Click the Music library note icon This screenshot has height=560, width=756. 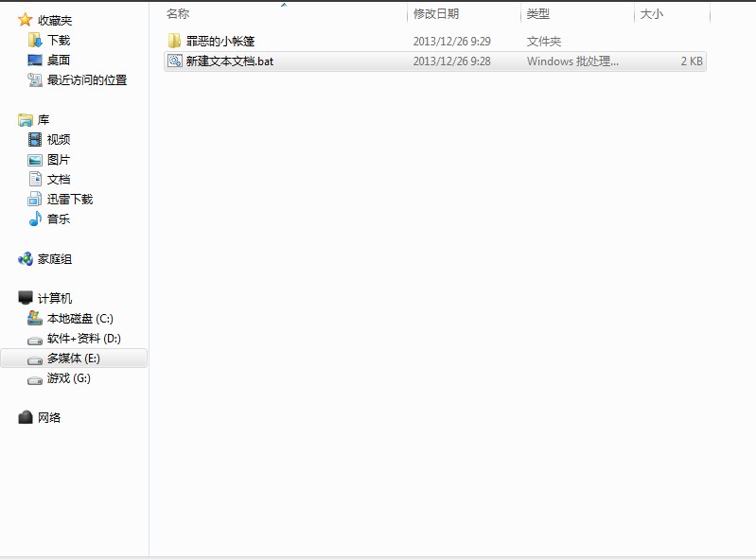pyautogui.click(x=35, y=219)
